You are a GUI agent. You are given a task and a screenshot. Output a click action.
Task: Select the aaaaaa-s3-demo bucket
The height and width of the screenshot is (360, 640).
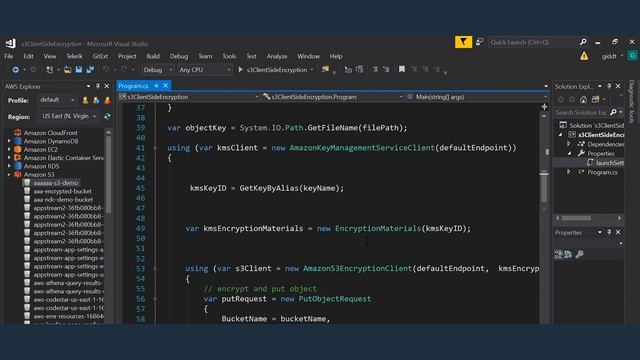pyautogui.click(x=56, y=183)
